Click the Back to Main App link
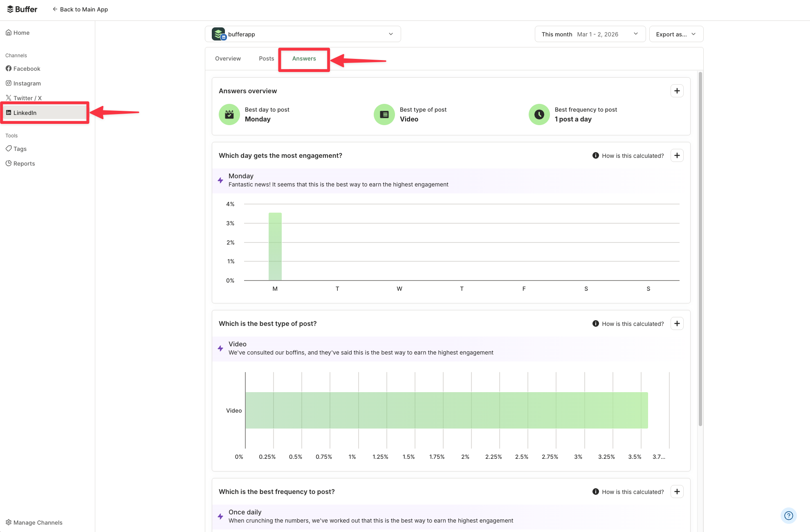This screenshot has height=532, width=810. [80, 9]
